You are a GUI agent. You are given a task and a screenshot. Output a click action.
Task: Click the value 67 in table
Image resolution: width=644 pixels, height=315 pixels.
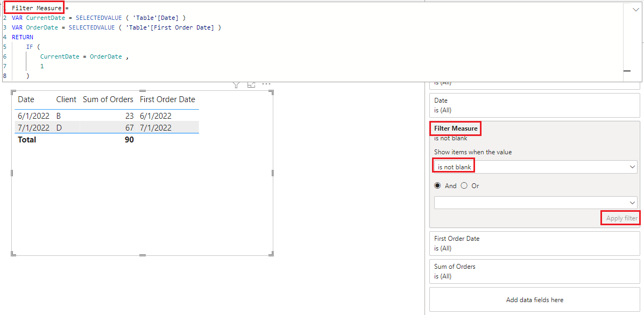tap(130, 127)
